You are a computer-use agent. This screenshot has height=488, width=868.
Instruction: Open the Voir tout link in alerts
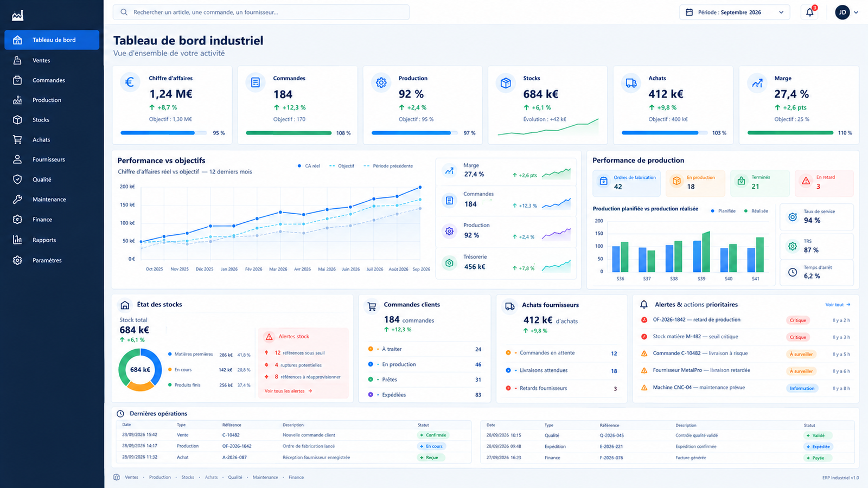pos(838,305)
